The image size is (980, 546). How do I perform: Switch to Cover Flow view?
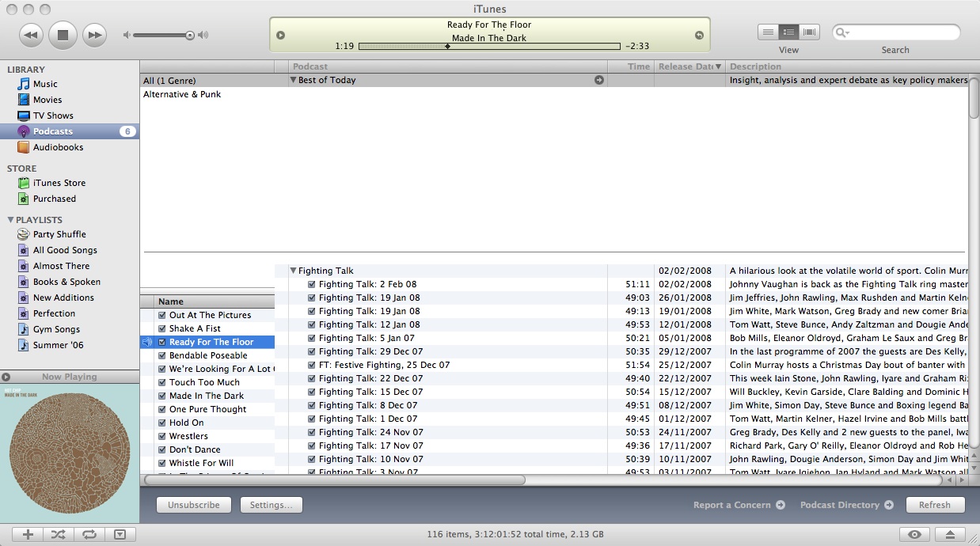(x=809, y=32)
